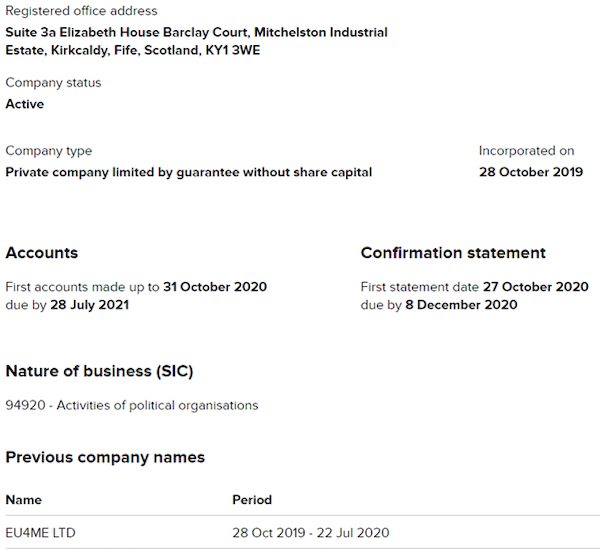Click the first accounts date 31 October 2020

point(215,287)
